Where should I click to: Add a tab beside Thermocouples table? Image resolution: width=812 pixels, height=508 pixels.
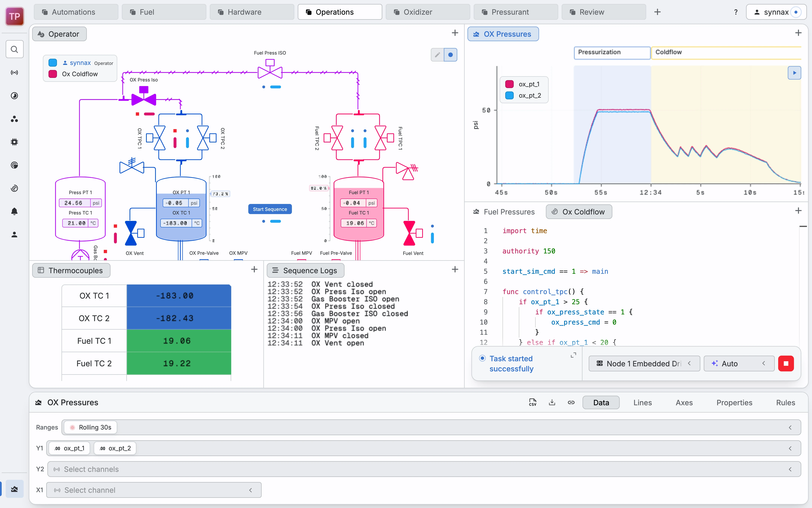point(254,269)
